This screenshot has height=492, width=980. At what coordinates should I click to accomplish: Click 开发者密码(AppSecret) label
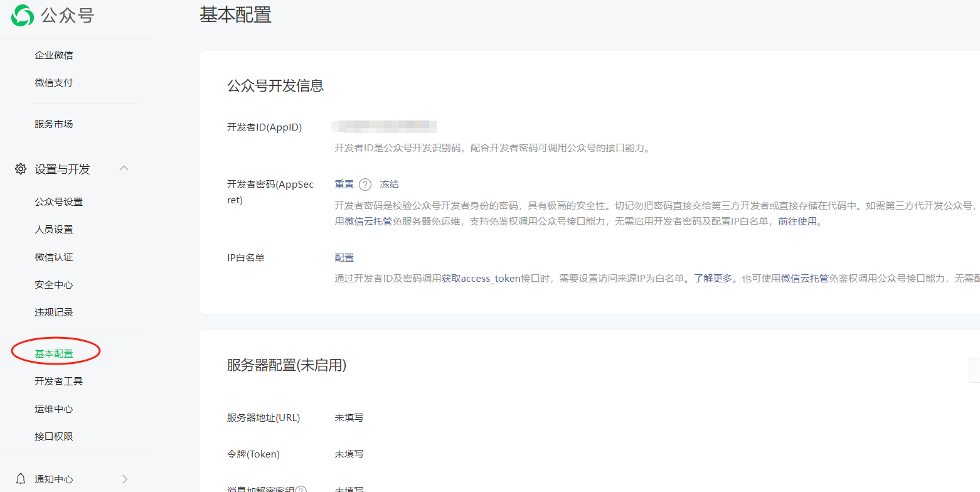tap(270, 192)
